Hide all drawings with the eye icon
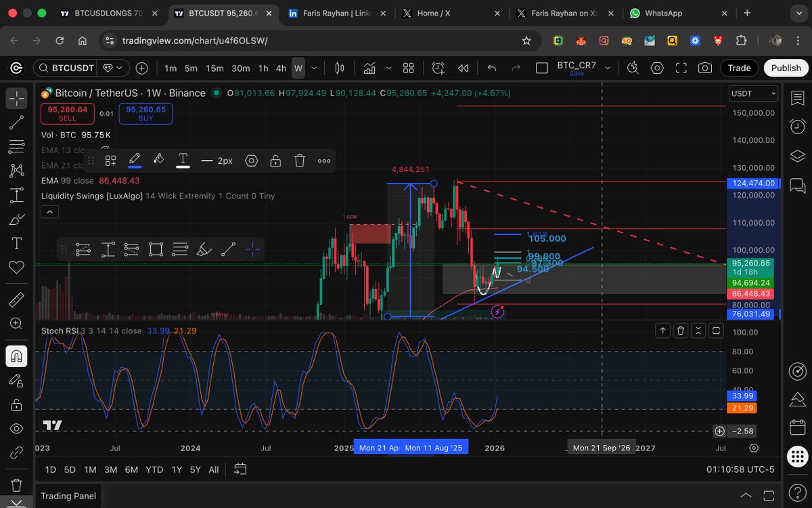The image size is (812, 508). pos(16,429)
